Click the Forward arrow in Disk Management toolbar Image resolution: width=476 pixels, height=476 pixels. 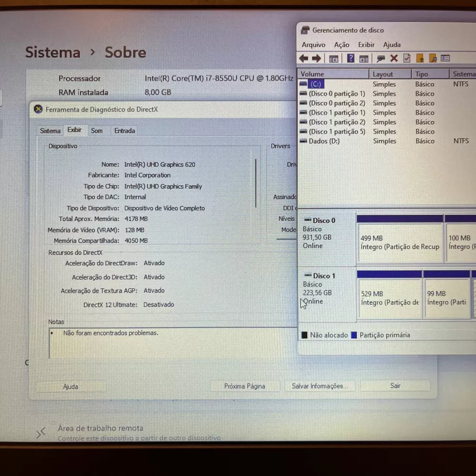(317, 59)
